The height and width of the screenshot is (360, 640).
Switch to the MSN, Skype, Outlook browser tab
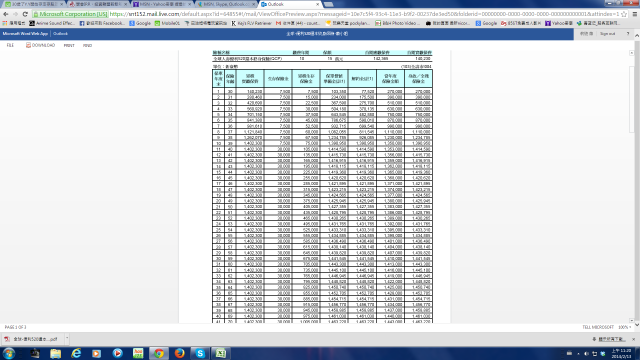coord(226,4)
